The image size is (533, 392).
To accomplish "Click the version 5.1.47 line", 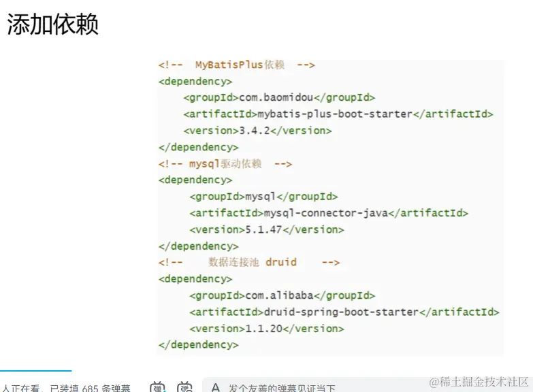I will pos(267,230).
